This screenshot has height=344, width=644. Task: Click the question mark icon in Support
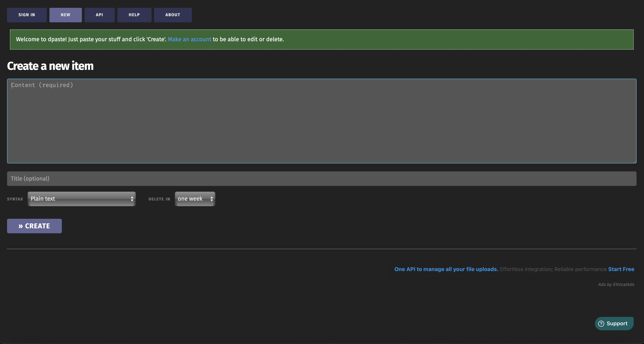click(601, 324)
